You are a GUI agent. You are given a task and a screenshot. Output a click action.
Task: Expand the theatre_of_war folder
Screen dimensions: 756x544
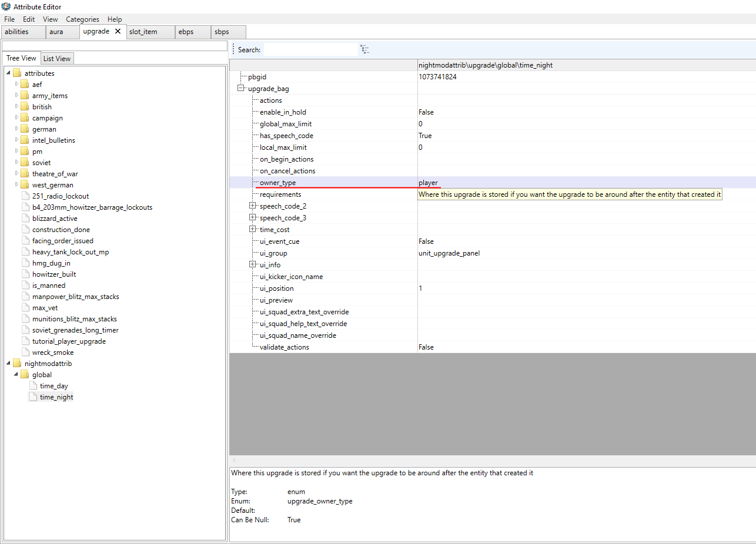pyautogui.click(x=16, y=173)
